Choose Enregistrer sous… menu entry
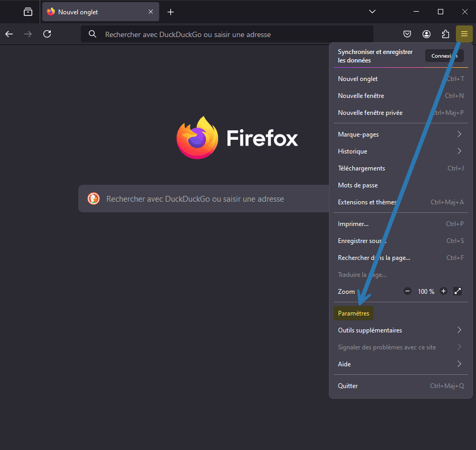This screenshot has height=450, width=476. click(401, 241)
